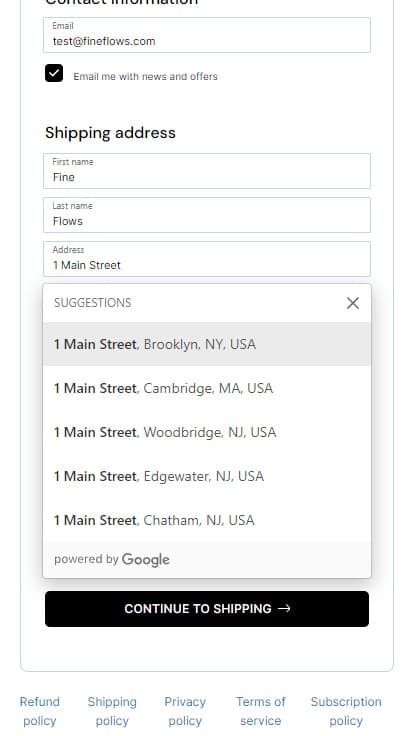This screenshot has height=736, width=414.
Task: Uncheck Email me with news and offers
Action: click(54, 73)
